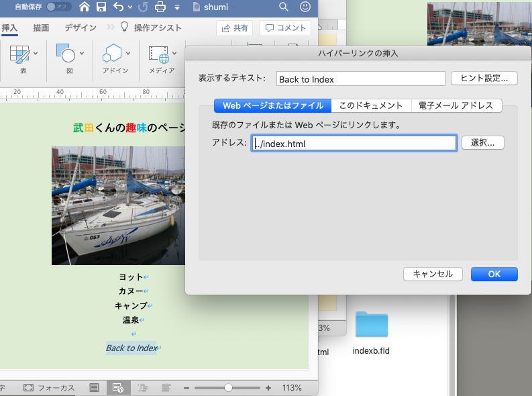Expand the メディア media dropdown
Viewport: 532px width, 396px height.
[174, 53]
